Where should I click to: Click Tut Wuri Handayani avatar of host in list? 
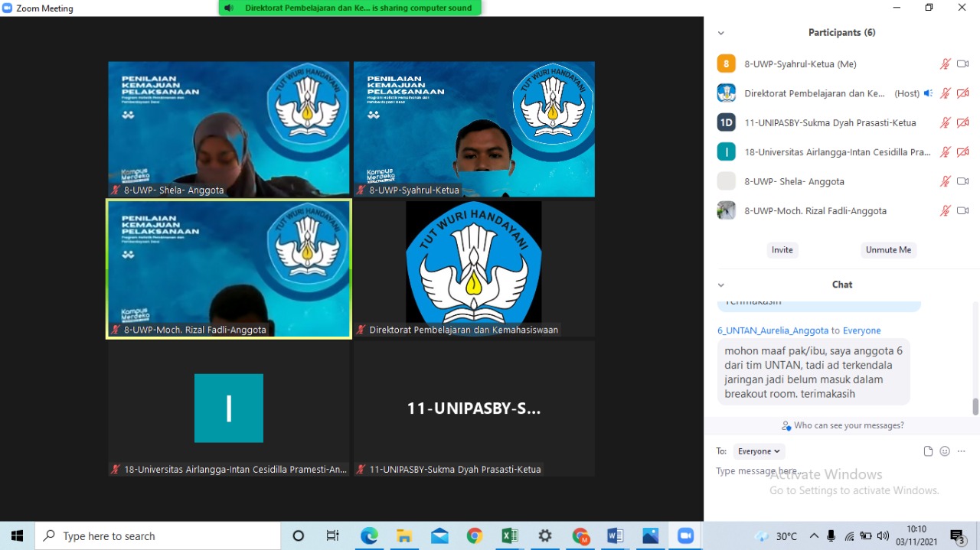click(726, 93)
